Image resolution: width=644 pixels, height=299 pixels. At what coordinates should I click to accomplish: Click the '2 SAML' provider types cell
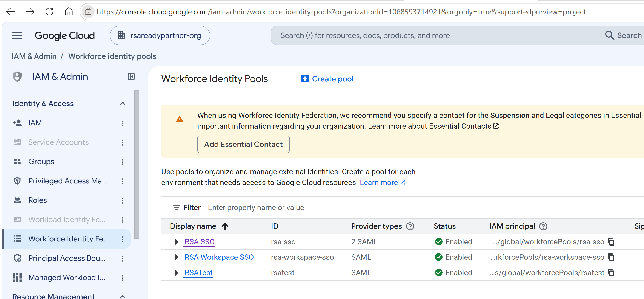pyautogui.click(x=364, y=242)
